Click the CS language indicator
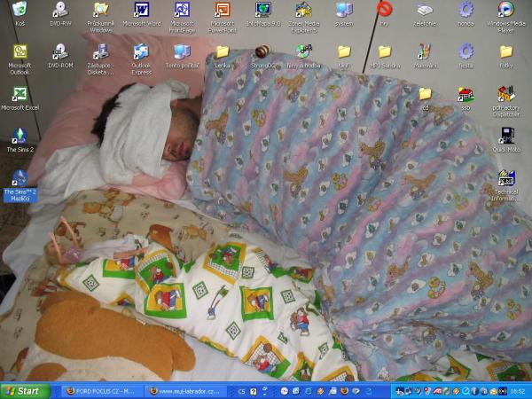The height and width of the screenshot is (399, 532). click(x=241, y=392)
